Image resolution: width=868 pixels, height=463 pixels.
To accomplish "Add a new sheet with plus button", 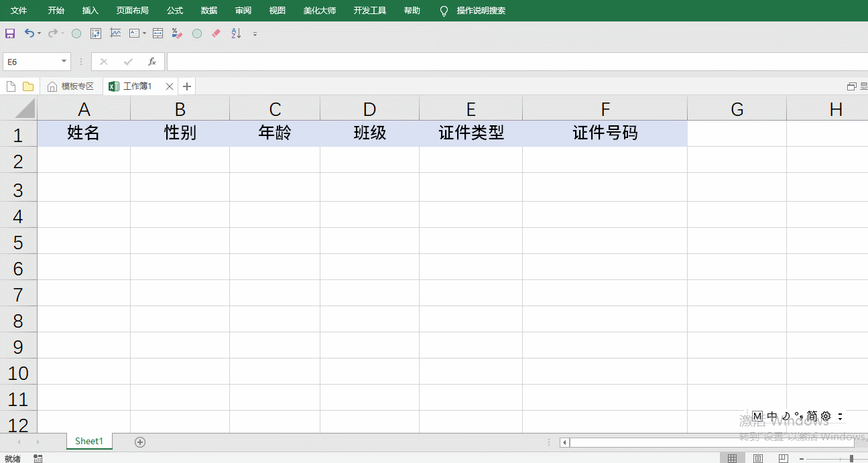I will (140, 442).
